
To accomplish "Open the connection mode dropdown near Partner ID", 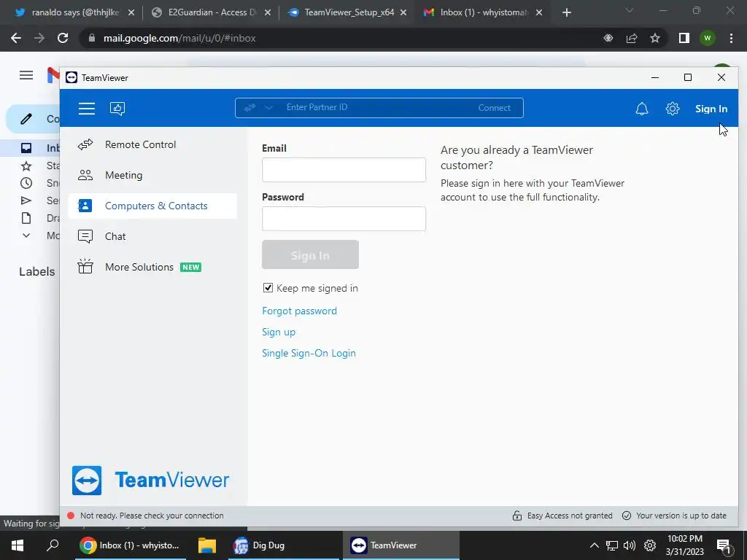I will pos(268,108).
